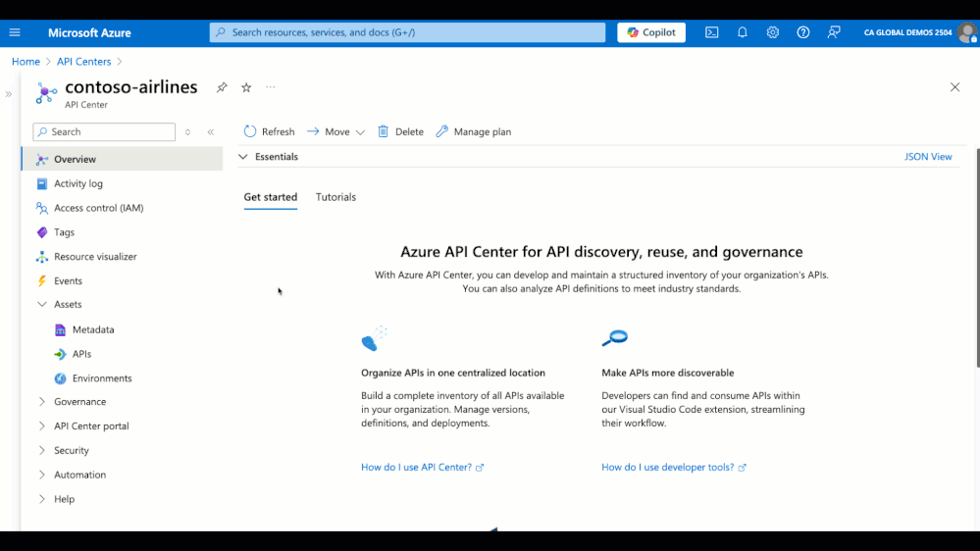The height and width of the screenshot is (551, 980).
Task: Click the Tags icon
Action: (x=42, y=232)
